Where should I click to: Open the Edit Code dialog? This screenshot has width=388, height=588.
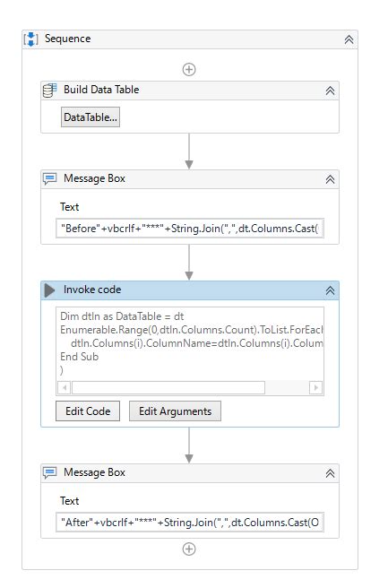(88, 411)
